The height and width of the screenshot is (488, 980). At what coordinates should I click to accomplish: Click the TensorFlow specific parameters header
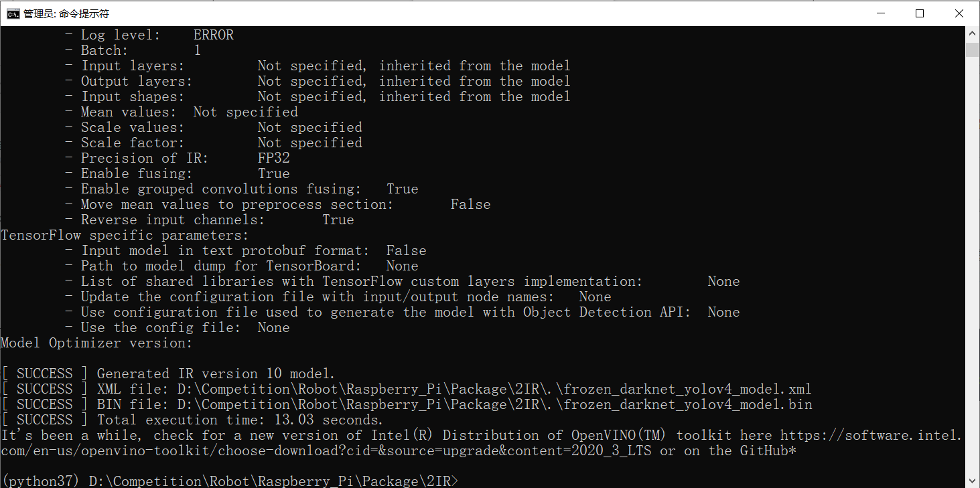pos(124,235)
